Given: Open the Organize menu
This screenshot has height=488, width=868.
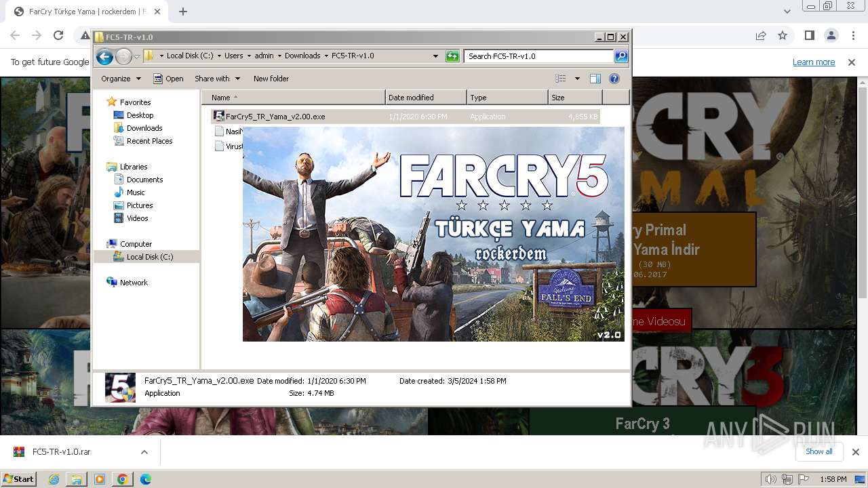Looking at the screenshot, I should point(121,79).
